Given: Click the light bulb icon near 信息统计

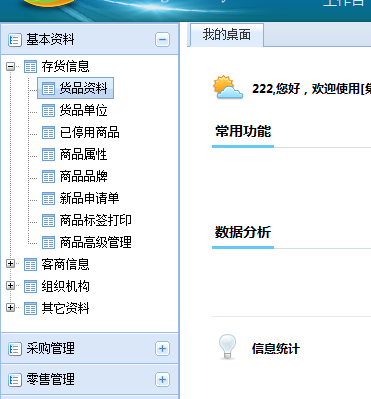Looking at the screenshot, I should tap(227, 347).
